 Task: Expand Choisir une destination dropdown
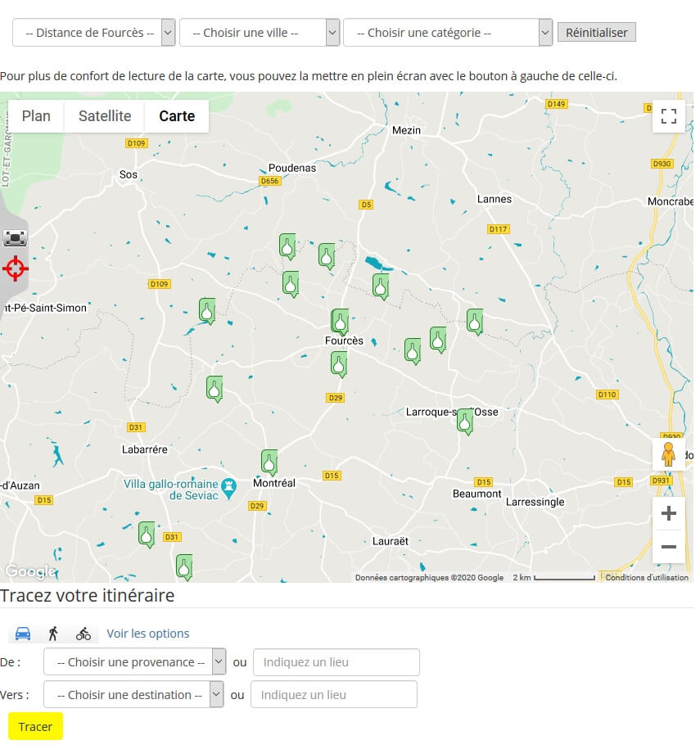pyautogui.click(x=133, y=694)
